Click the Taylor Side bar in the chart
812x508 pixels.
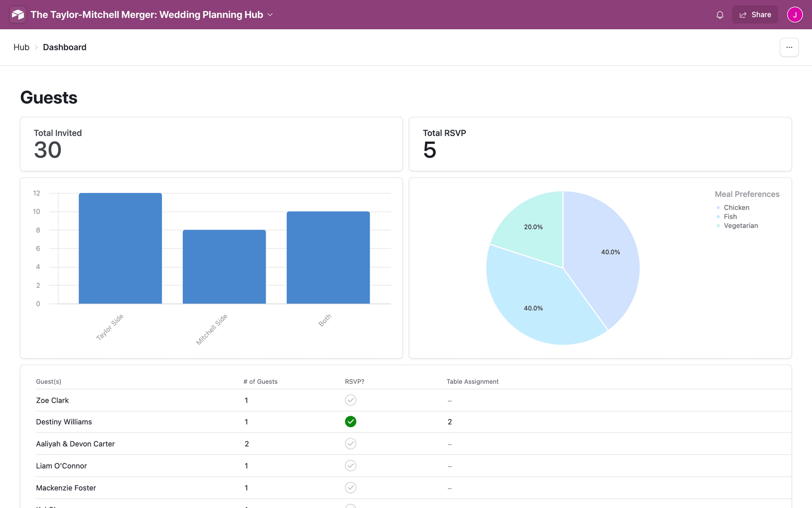point(120,248)
